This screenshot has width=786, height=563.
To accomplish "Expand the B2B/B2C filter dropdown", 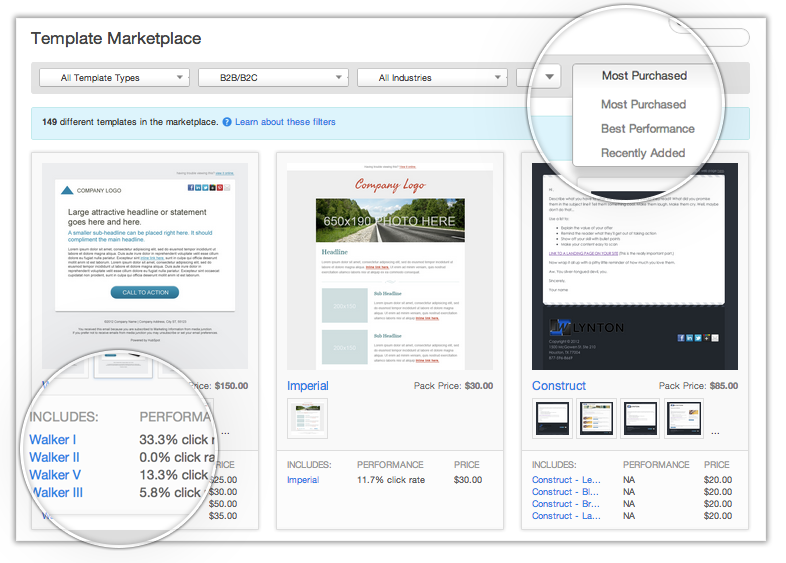I will click(272, 78).
